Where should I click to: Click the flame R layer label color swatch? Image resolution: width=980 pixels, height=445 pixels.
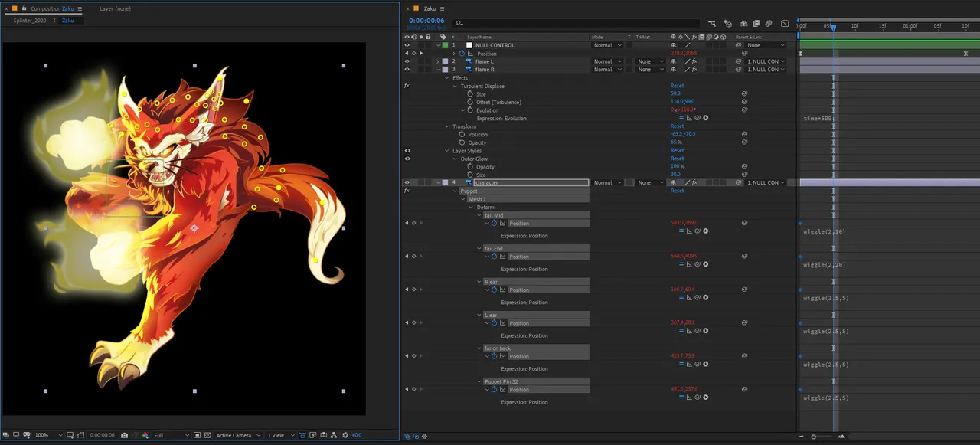(x=446, y=70)
